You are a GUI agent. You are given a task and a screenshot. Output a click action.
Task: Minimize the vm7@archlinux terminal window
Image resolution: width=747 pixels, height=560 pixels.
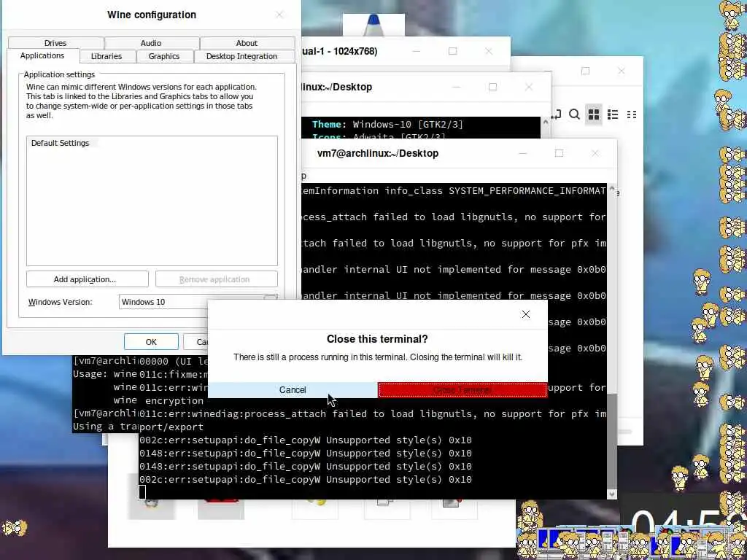522,153
